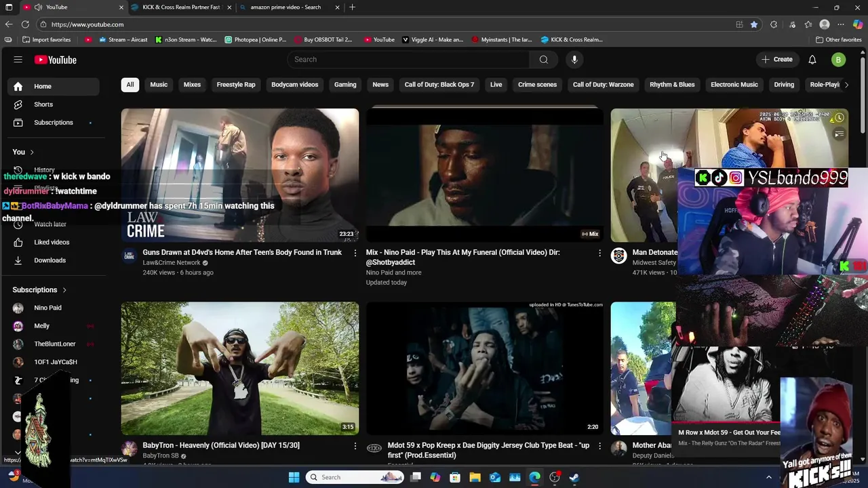Expand the You section chevron
The height and width of the screenshot is (488, 868).
click(x=32, y=152)
